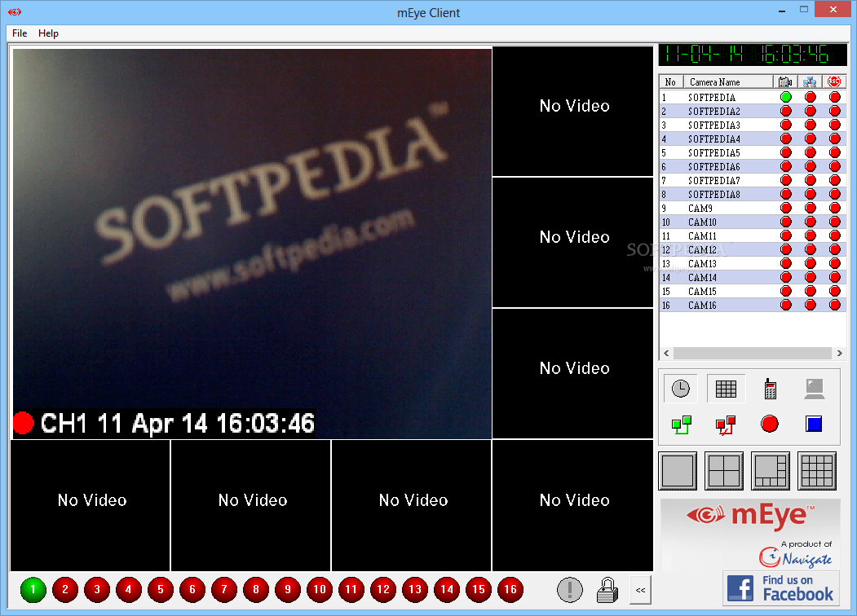Click channel 11 red button
Image resolution: width=857 pixels, height=616 pixels.
click(x=351, y=590)
